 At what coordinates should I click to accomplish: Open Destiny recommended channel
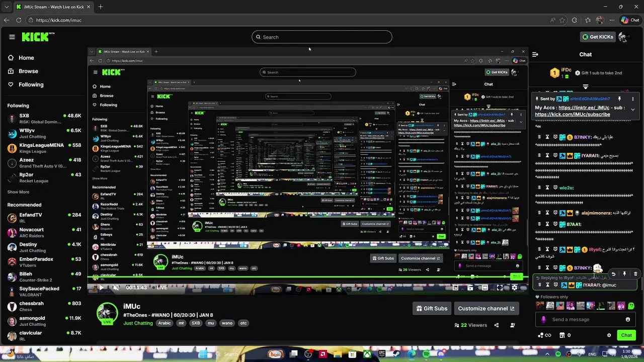point(44,247)
